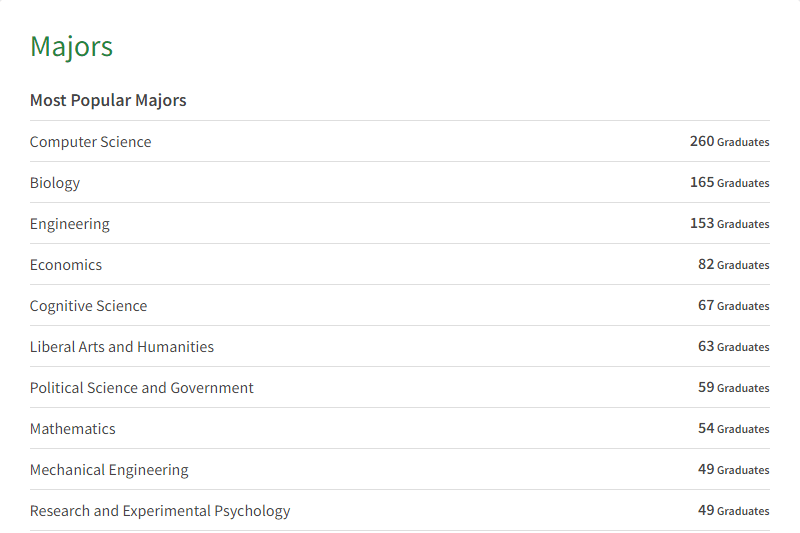Click the Mechanical Engineering major
This screenshot has width=800, height=533.
point(109,470)
